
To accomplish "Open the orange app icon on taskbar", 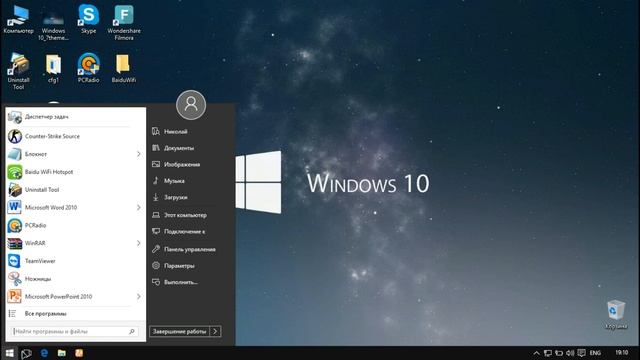I will click(79, 353).
